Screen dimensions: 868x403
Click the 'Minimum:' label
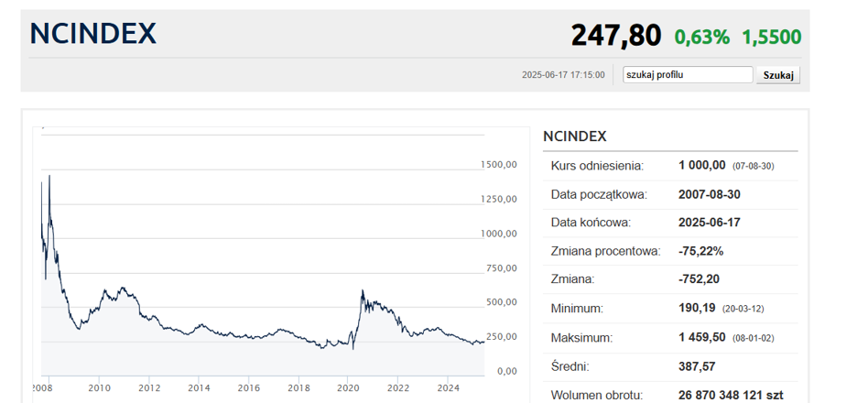click(x=577, y=308)
